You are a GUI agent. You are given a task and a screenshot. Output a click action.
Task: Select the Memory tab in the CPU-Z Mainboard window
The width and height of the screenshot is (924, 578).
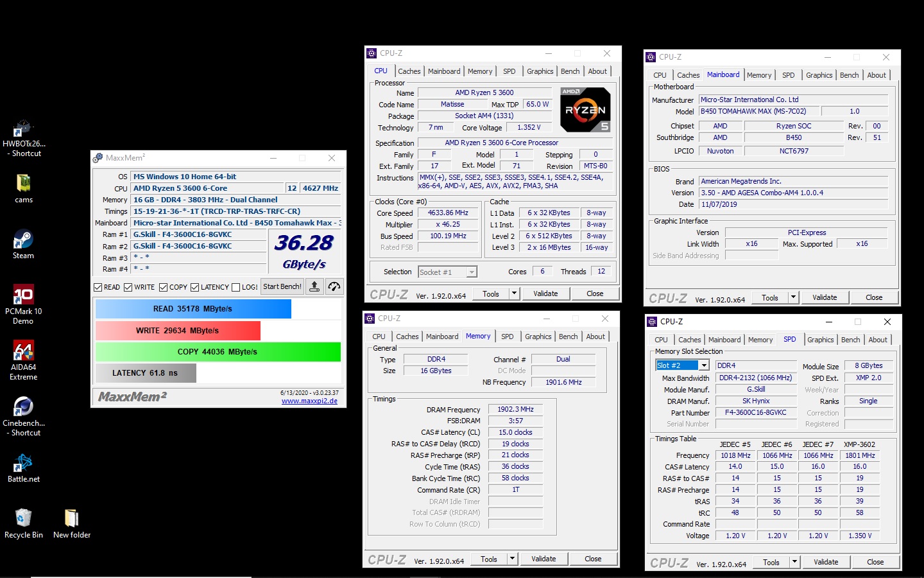[759, 75]
